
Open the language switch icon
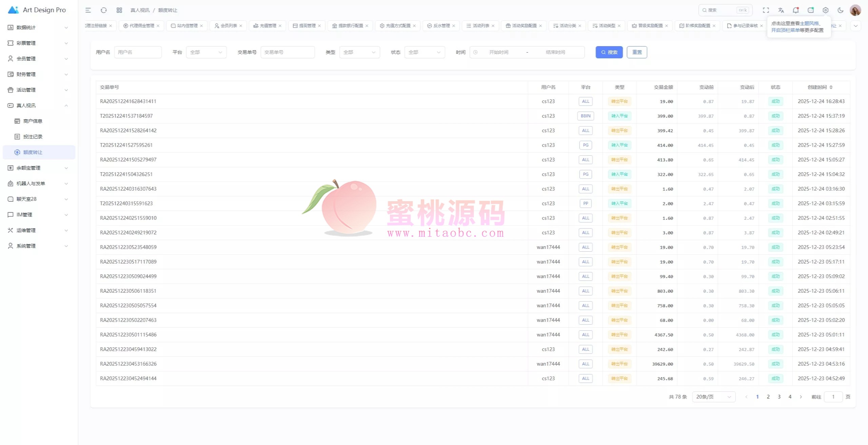coord(781,10)
